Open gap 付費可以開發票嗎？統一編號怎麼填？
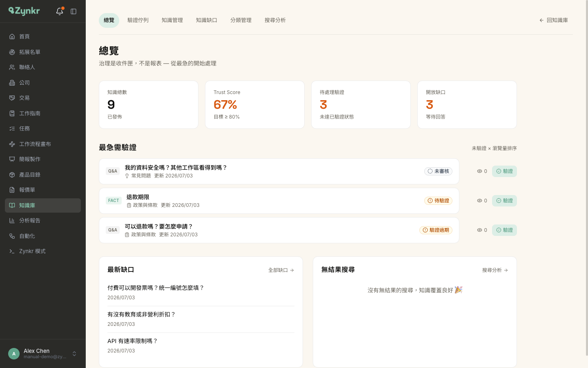This screenshot has height=368, width=588. click(201, 292)
